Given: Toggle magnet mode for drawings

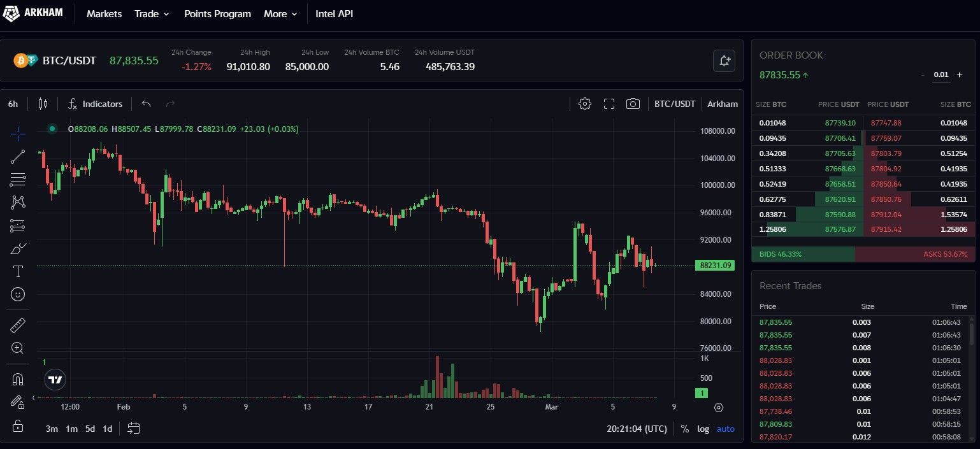Looking at the screenshot, I should pyautogui.click(x=18, y=380).
